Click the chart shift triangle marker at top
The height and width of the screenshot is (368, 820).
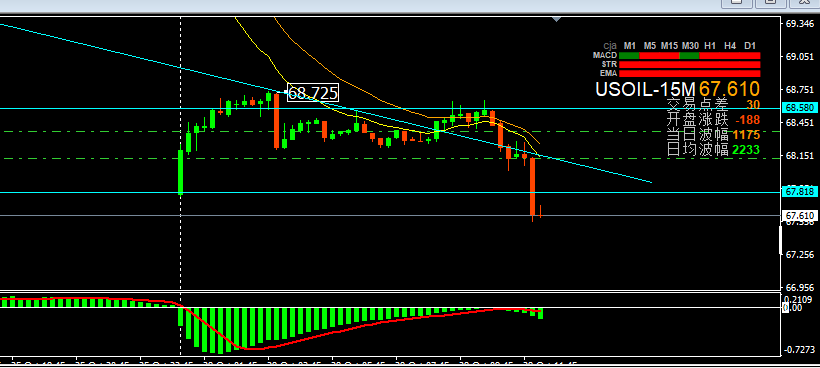click(x=557, y=19)
